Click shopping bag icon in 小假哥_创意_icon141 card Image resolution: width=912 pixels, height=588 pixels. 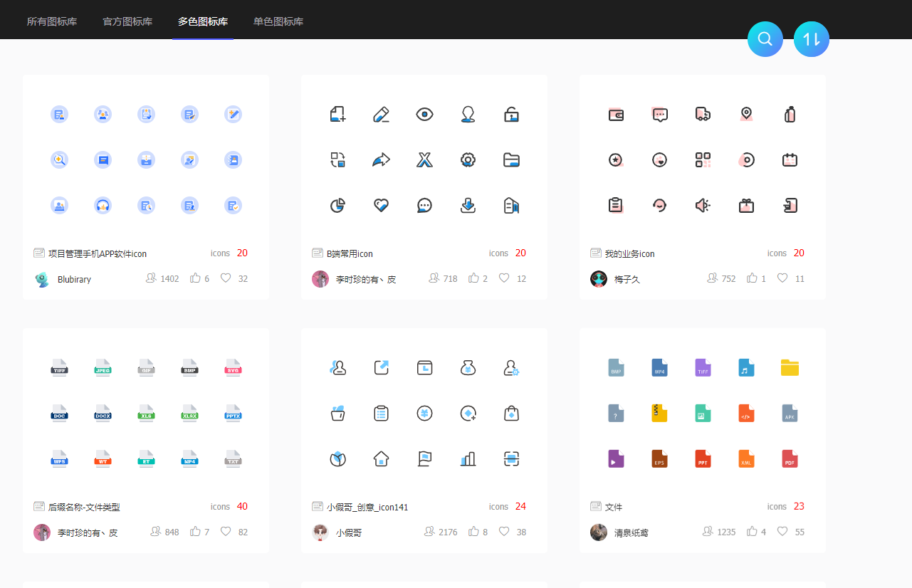tap(511, 413)
